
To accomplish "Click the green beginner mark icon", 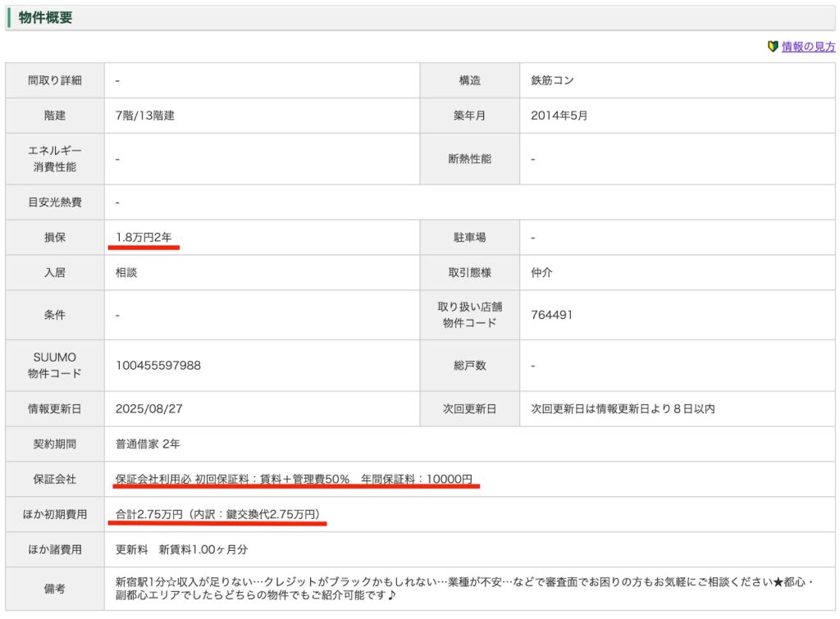I will [773, 47].
